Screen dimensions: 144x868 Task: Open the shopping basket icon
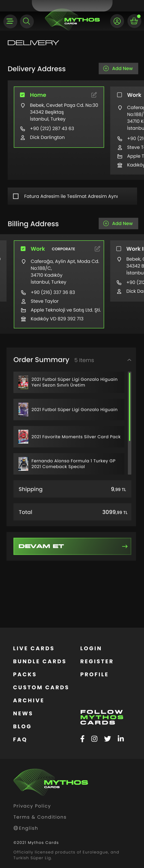134,22
